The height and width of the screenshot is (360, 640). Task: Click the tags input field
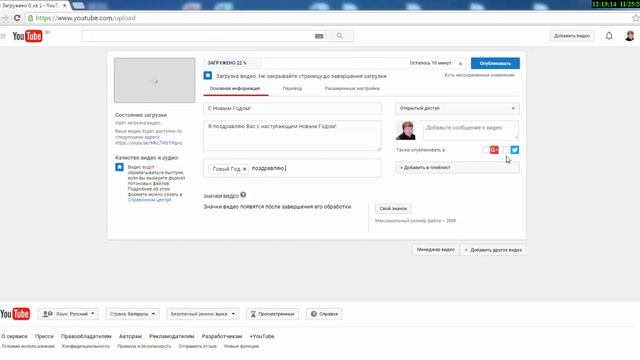(x=292, y=168)
